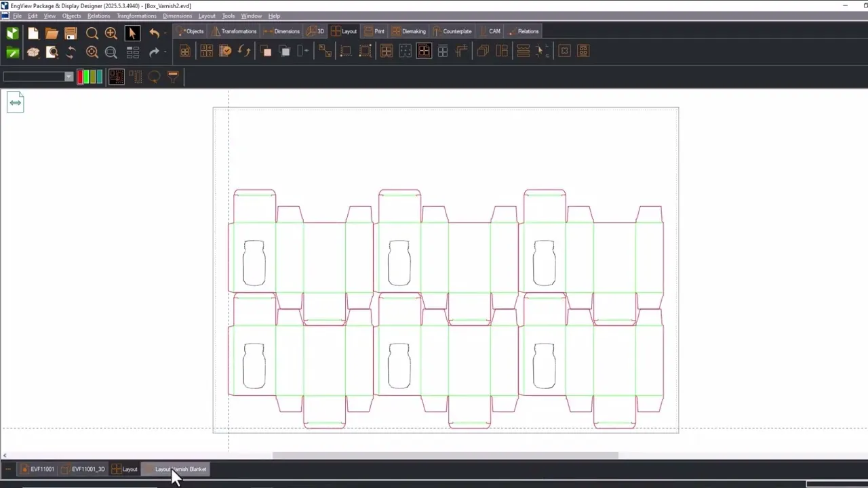Screen dimensions: 868x488
Task: Click the new document icon
Action: (33, 33)
